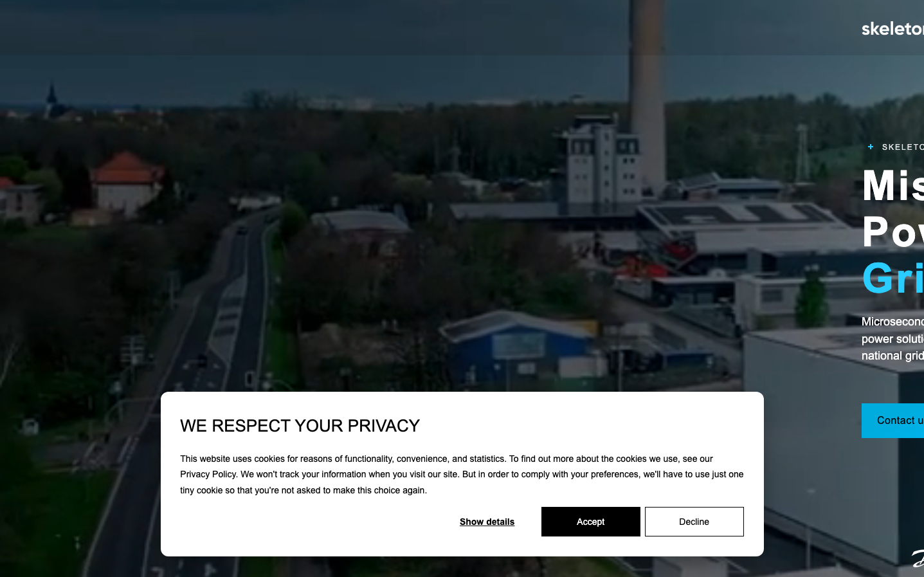Click the small SKELETO caption above the headline
Image resolution: width=924 pixels, height=577 pixels.
[903, 147]
